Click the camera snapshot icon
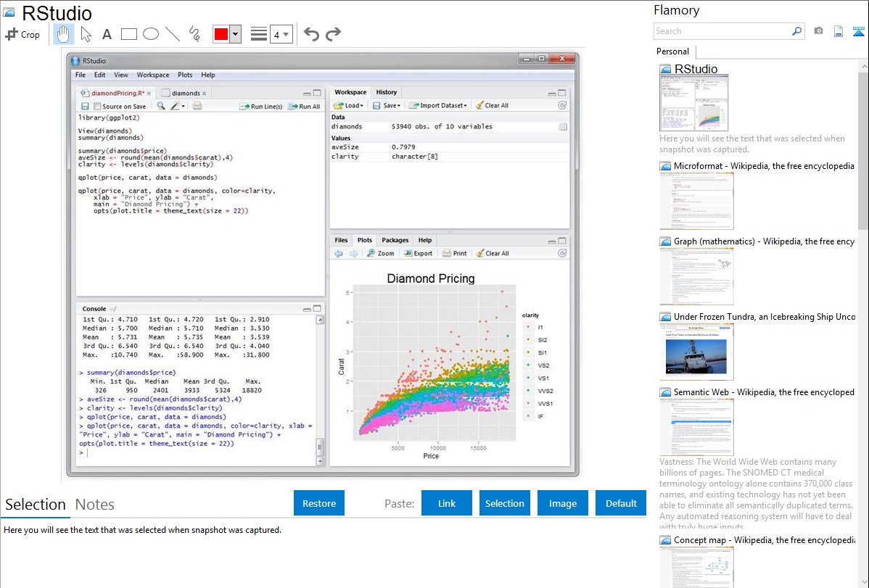Screen dimensions: 869x588 click(818, 31)
